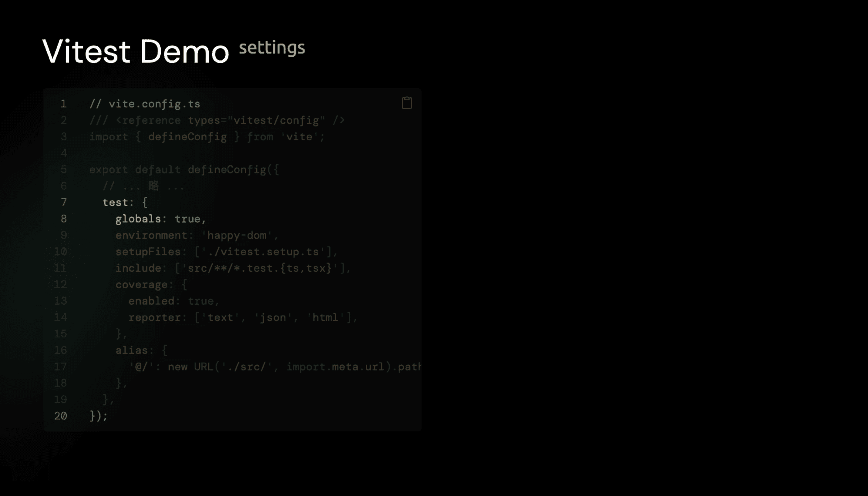Click the environment 'happy-dom' code line
The image size is (868, 496).
[x=197, y=235]
